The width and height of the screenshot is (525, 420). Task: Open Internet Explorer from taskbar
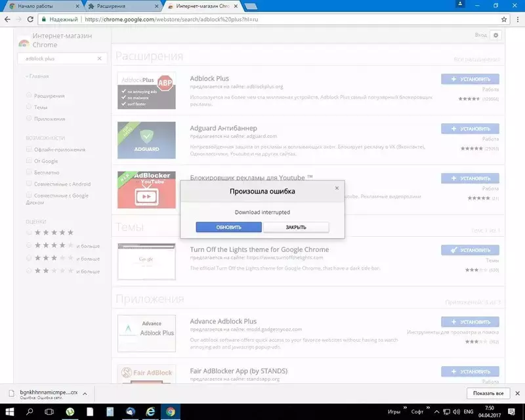(150, 411)
